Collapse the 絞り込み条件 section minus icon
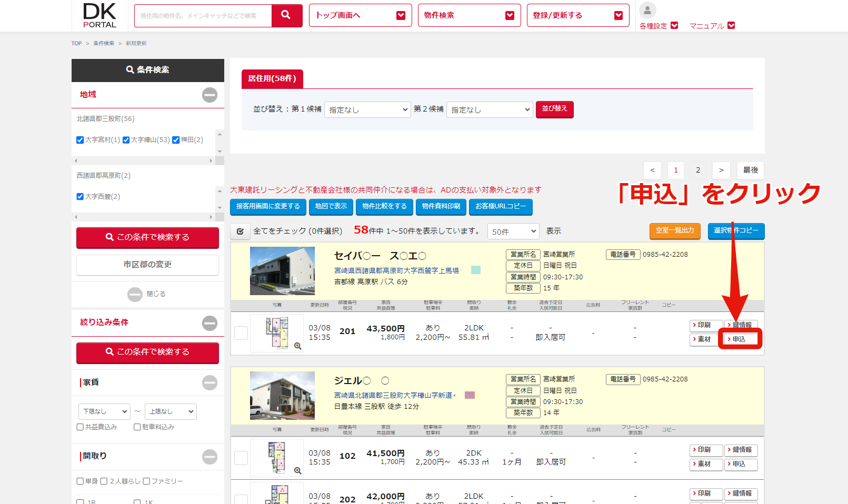The height and width of the screenshot is (504, 848). click(x=209, y=322)
